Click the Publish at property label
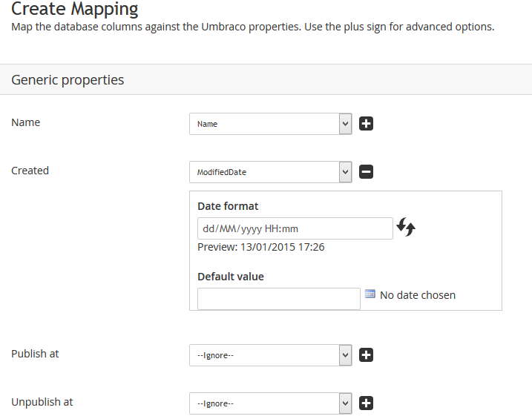The height and width of the screenshot is (419, 532). [x=35, y=354]
